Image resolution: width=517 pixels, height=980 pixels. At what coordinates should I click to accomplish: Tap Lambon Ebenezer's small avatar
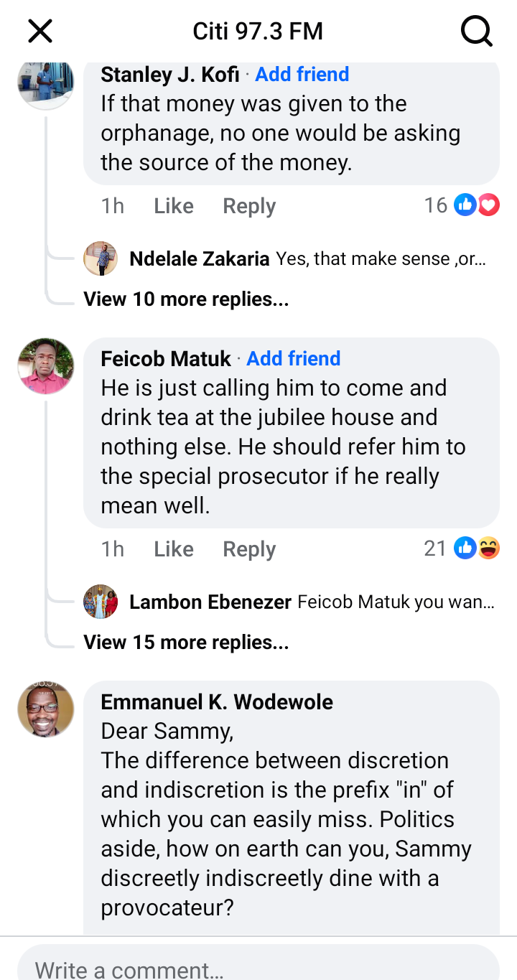(101, 602)
